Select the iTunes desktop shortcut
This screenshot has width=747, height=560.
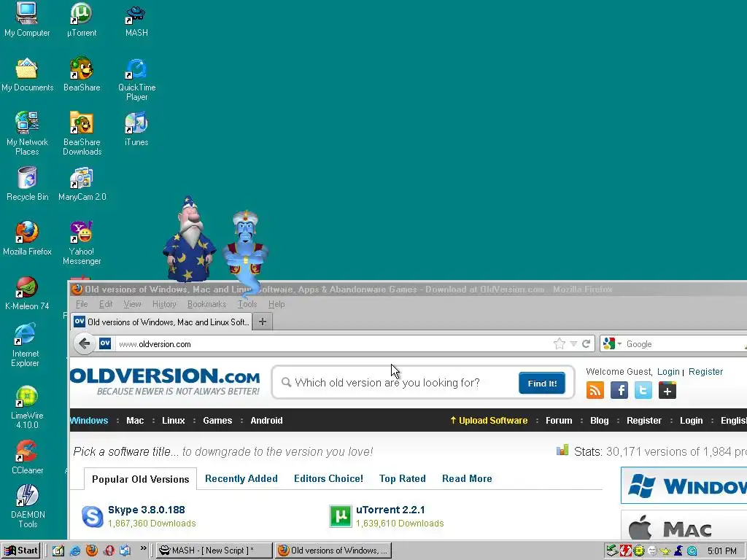point(136,128)
